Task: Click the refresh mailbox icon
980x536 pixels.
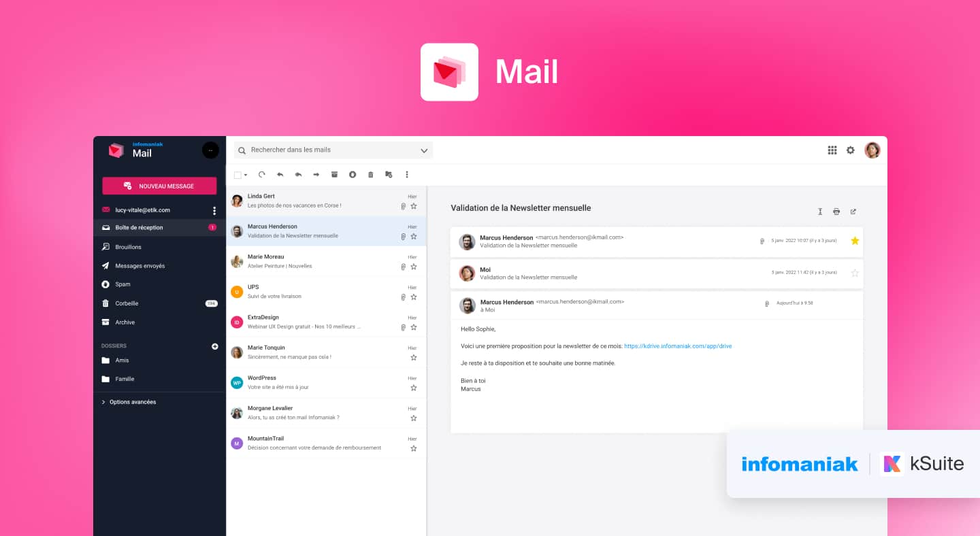Action: click(x=262, y=175)
